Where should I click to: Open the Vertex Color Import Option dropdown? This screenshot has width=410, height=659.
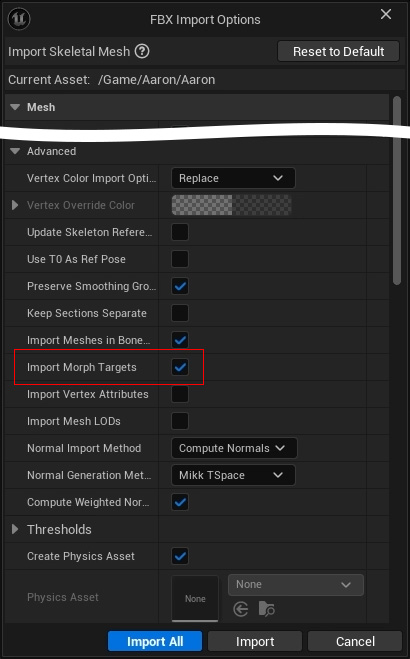233,178
